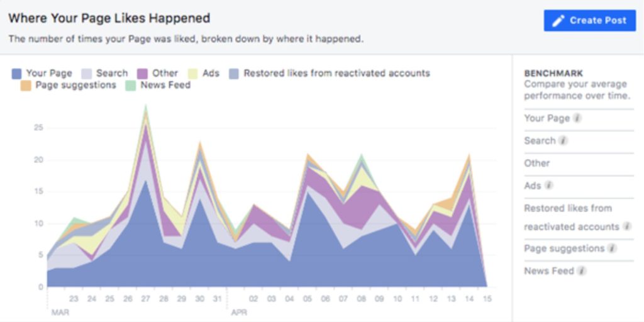Select the Ads benchmark label
The width and height of the screenshot is (644, 322).
click(532, 186)
